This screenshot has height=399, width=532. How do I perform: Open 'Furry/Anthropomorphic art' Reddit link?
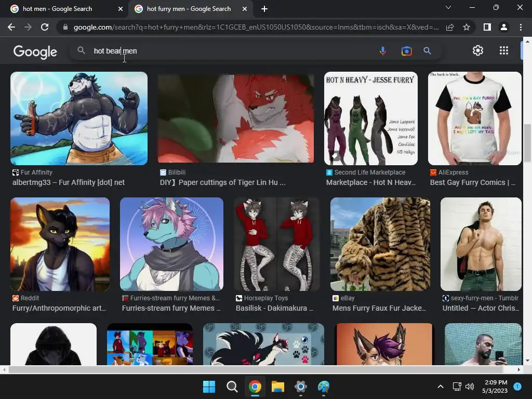pyautogui.click(x=59, y=309)
